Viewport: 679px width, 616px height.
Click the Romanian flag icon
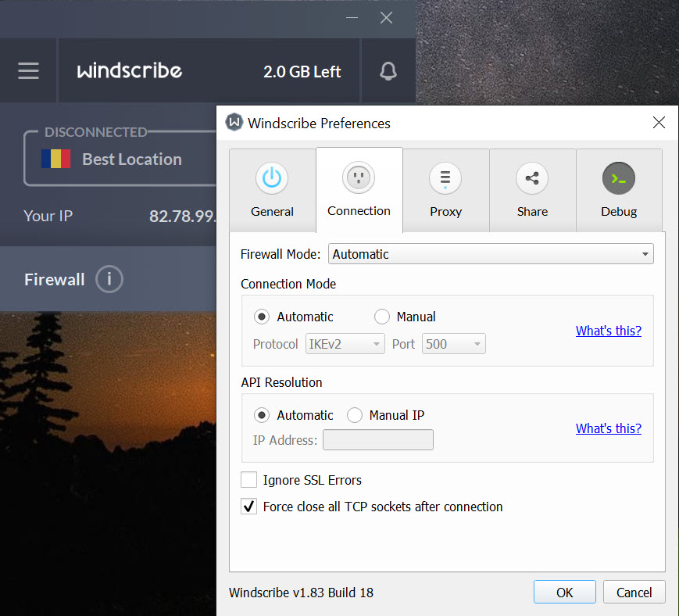coord(56,159)
